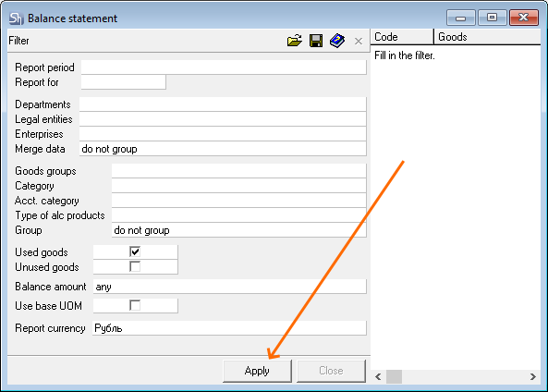Click the Apply button
The height and width of the screenshot is (392, 548).
[x=257, y=371]
